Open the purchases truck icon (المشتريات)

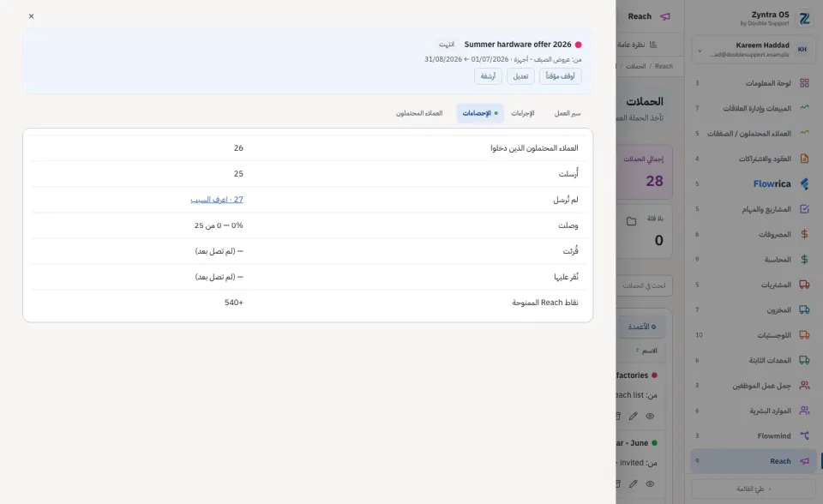804,285
